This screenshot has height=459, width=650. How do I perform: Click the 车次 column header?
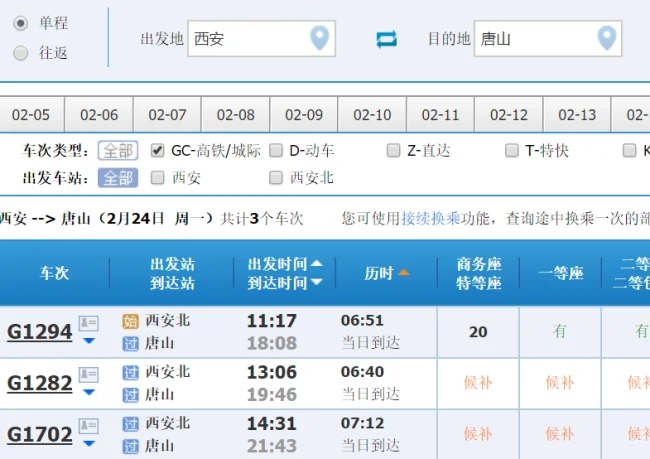click(x=54, y=273)
